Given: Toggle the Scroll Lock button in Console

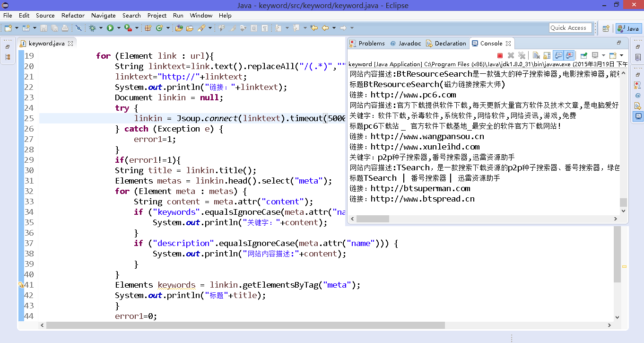Looking at the screenshot, I should [547, 55].
